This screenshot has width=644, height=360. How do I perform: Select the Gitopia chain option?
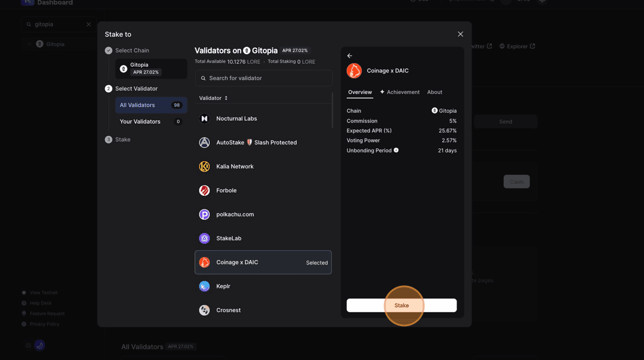[x=151, y=68]
